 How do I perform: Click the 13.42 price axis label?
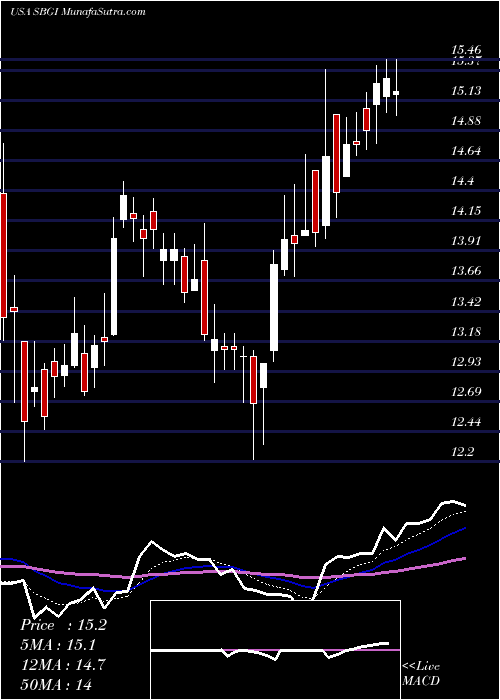466,302
